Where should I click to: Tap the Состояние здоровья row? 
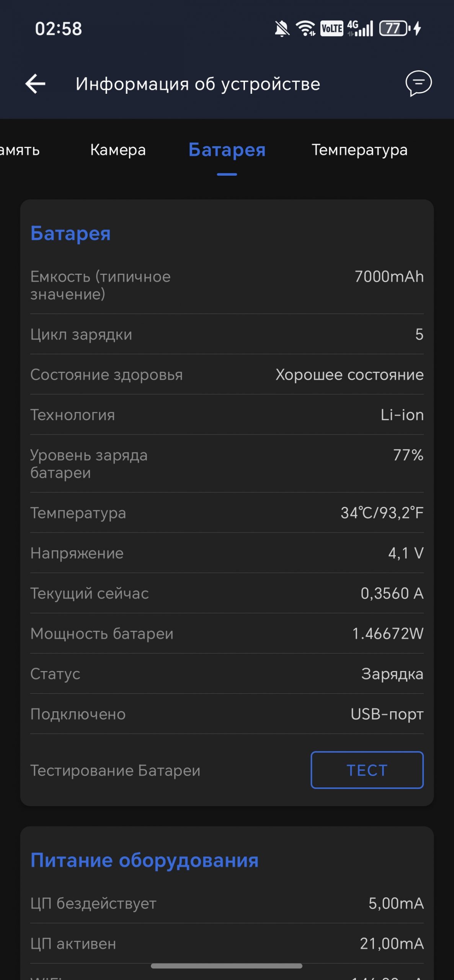point(227,374)
